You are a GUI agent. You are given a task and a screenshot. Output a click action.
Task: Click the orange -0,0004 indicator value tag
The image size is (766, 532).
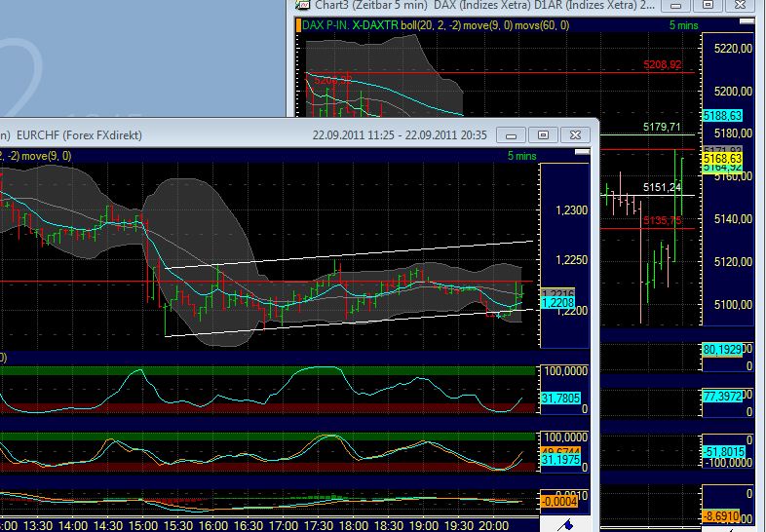556,501
